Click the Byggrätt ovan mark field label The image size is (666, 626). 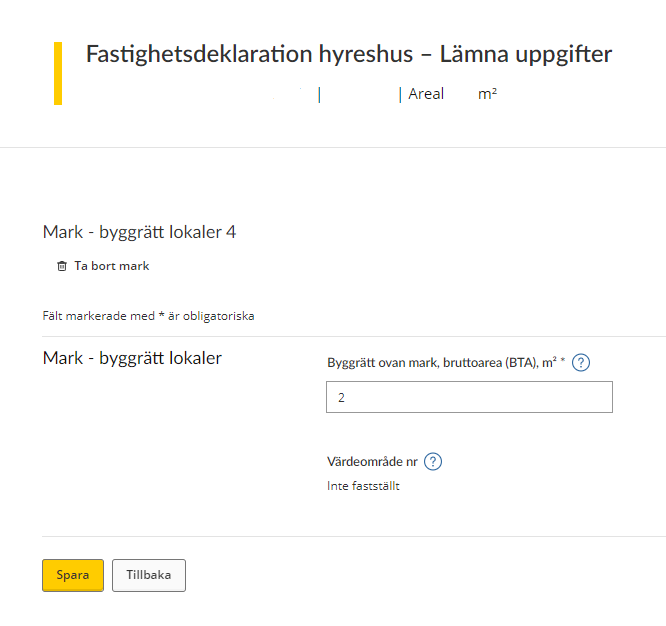point(442,363)
